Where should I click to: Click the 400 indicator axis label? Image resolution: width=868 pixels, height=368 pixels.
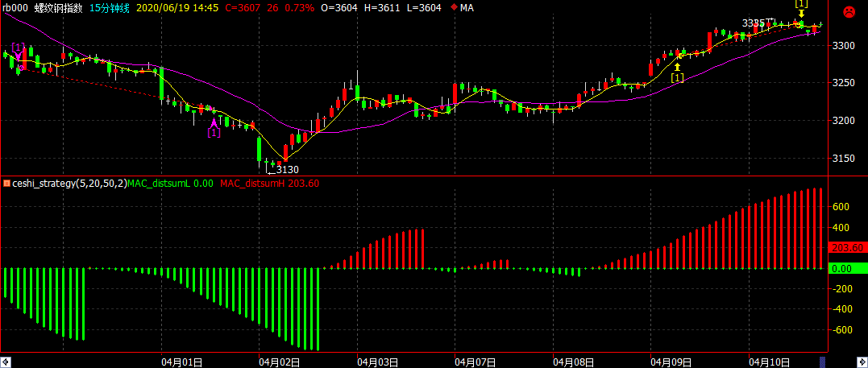[841, 227]
